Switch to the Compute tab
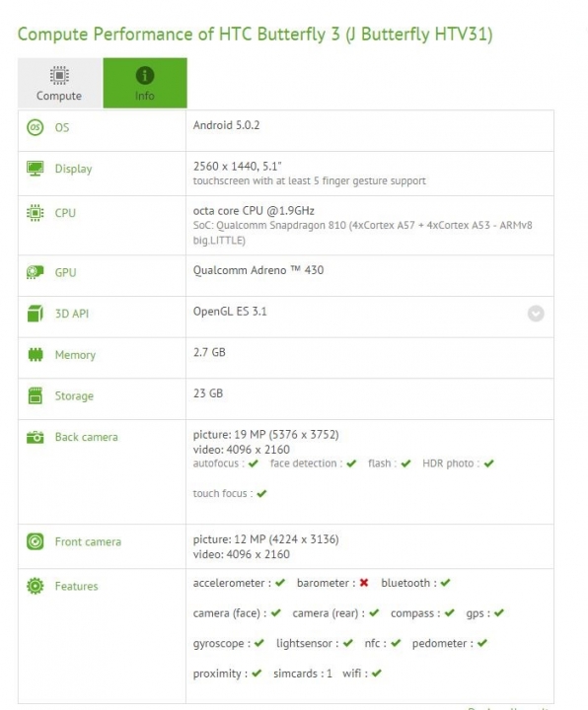Screen dimensions: 588x710 tap(60, 83)
